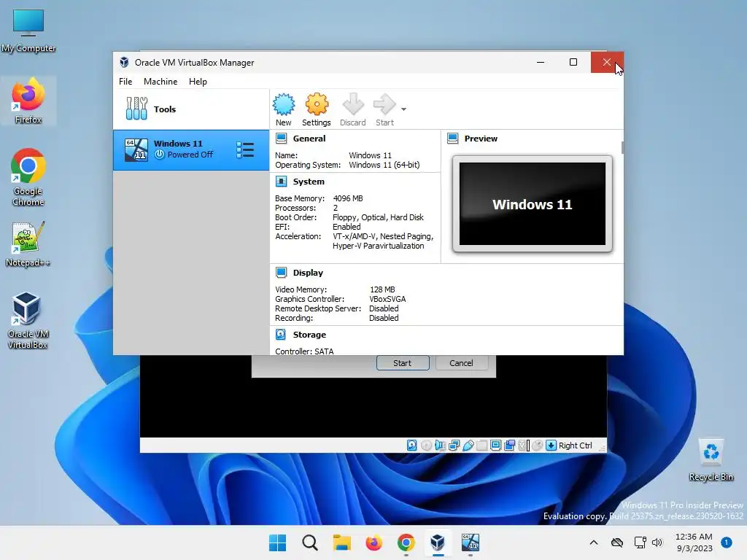Viewport: 747px width, 560px height.
Task: Click the Discard toolbar icon
Action: coord(352,109)
